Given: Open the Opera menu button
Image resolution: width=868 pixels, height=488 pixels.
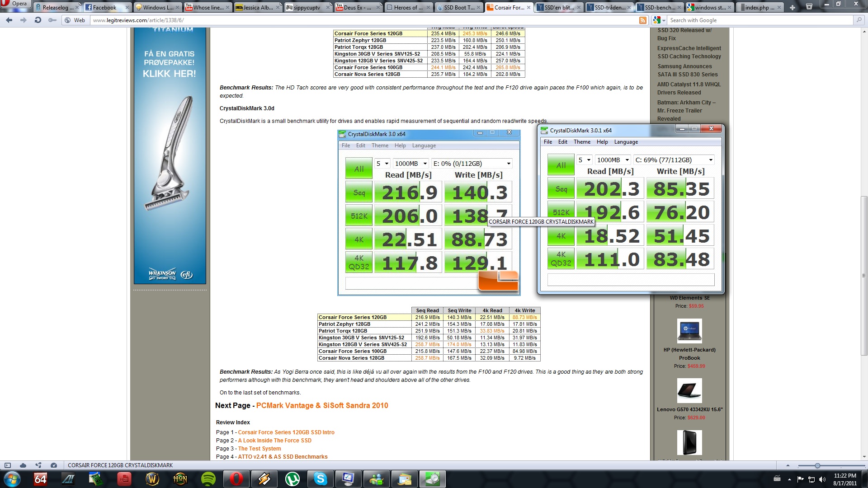Looking at the screenshot, I should [x=15, y=4].
